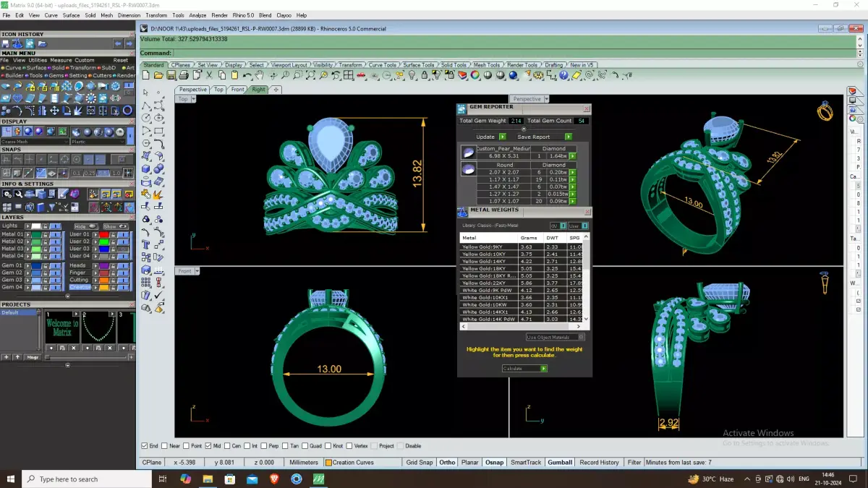
Task: Click the four-viewport layout icon
Action: tap(349, 74)
